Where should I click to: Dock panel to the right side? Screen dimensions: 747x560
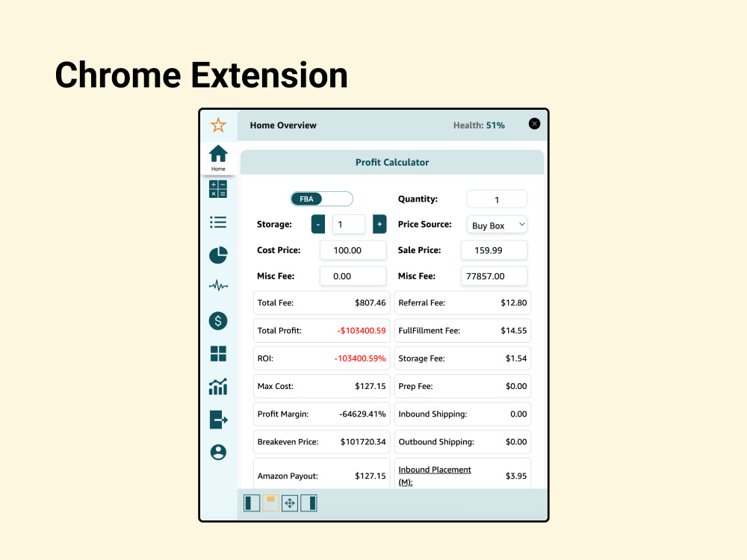[309, 503]
